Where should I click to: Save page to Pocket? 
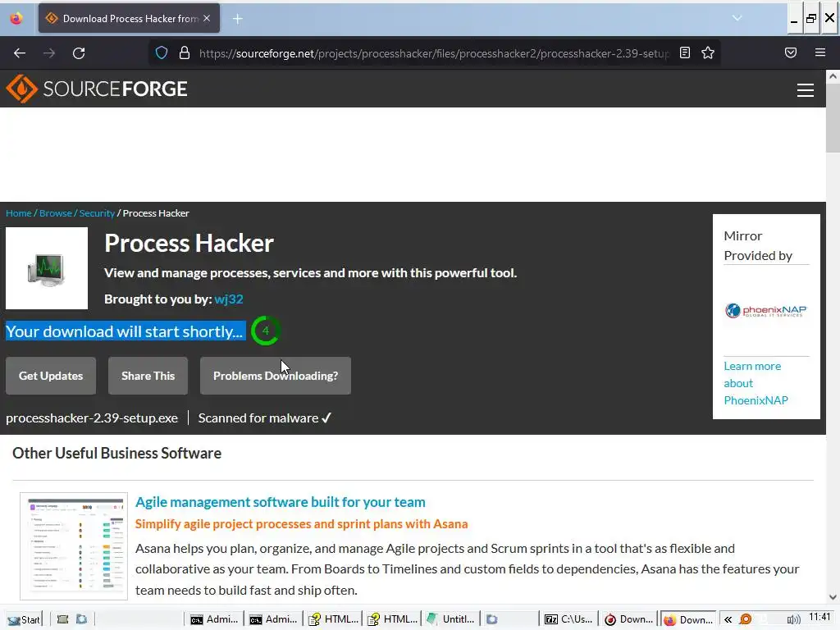[x=791, y=52]
